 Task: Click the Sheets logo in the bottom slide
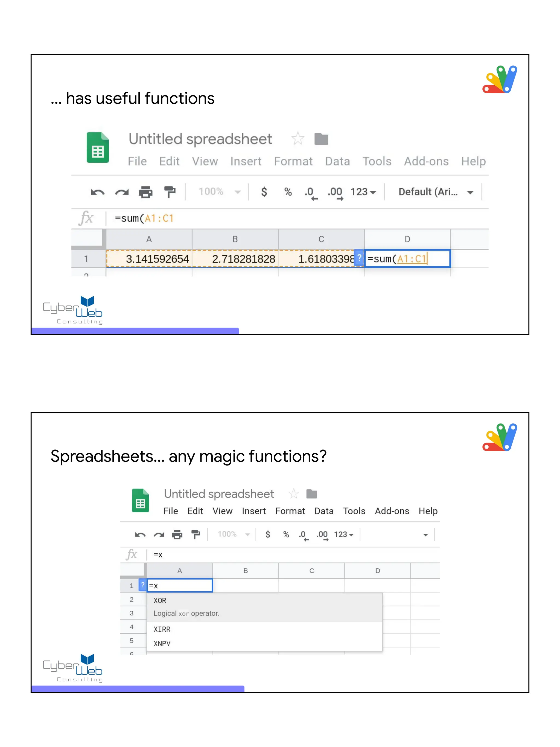click(140, 500)
